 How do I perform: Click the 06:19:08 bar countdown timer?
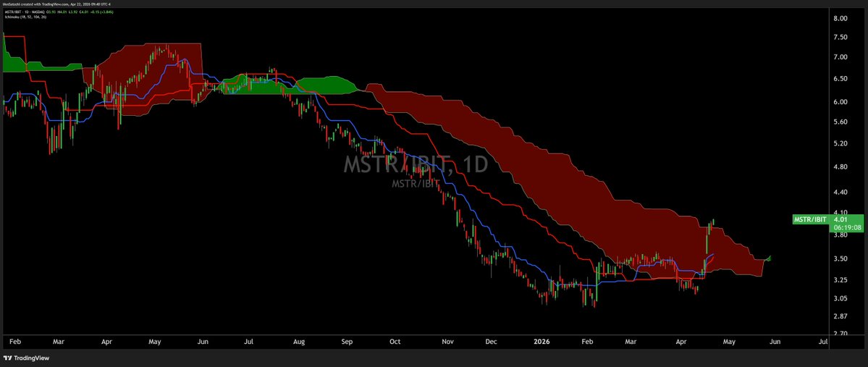tap(849, 227)
